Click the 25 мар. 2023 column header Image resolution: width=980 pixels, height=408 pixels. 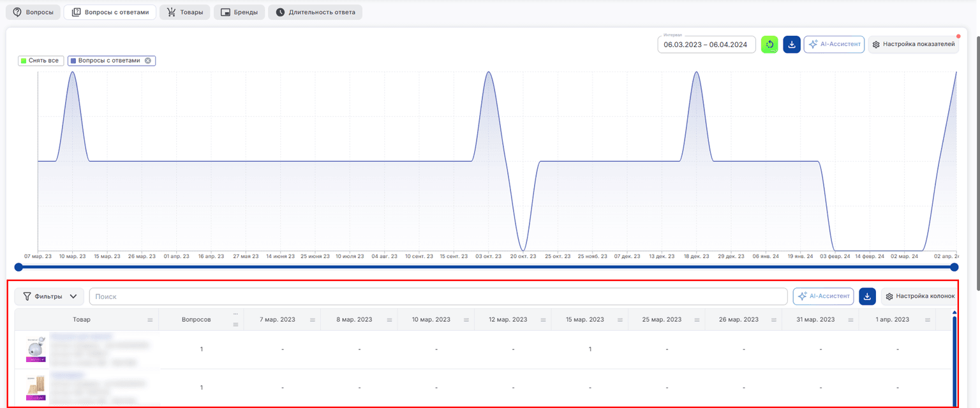tap(662, 319)
